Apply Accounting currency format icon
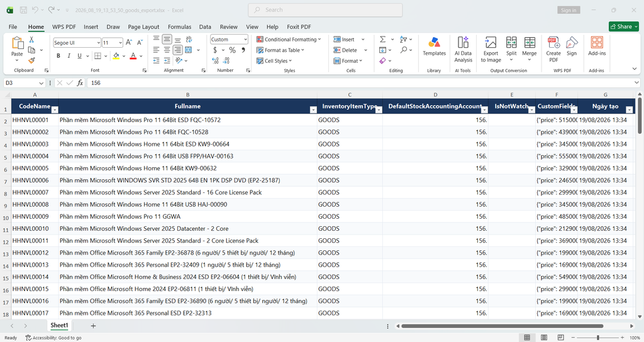This screenshot has height=342, width=644. tap(215, 50)
